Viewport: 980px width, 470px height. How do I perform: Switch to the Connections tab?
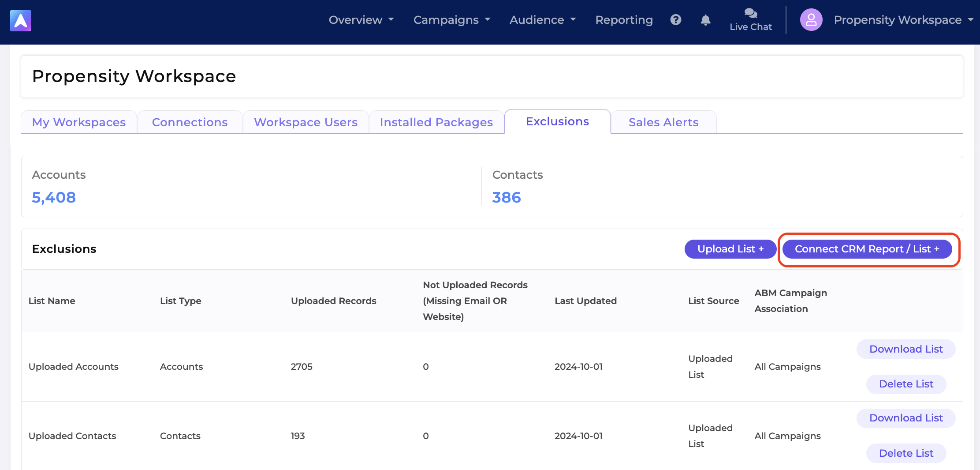[190, 122]
